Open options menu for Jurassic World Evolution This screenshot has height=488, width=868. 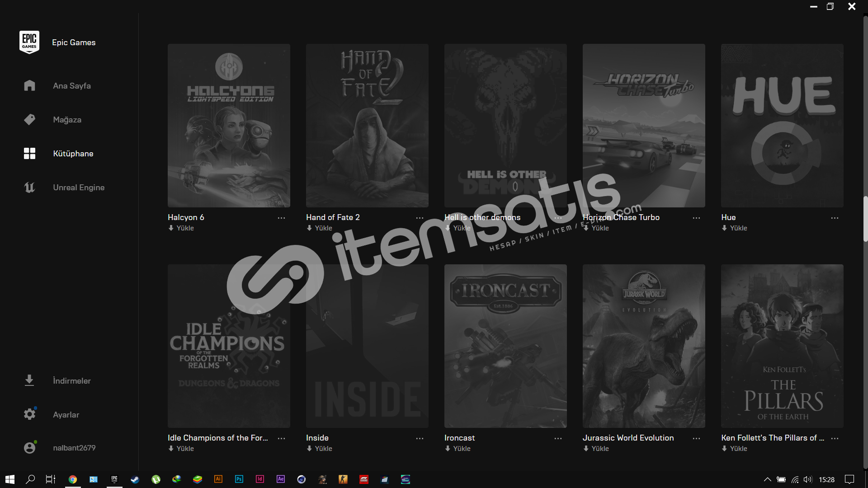pyautogui.click(x=696, y=438)
